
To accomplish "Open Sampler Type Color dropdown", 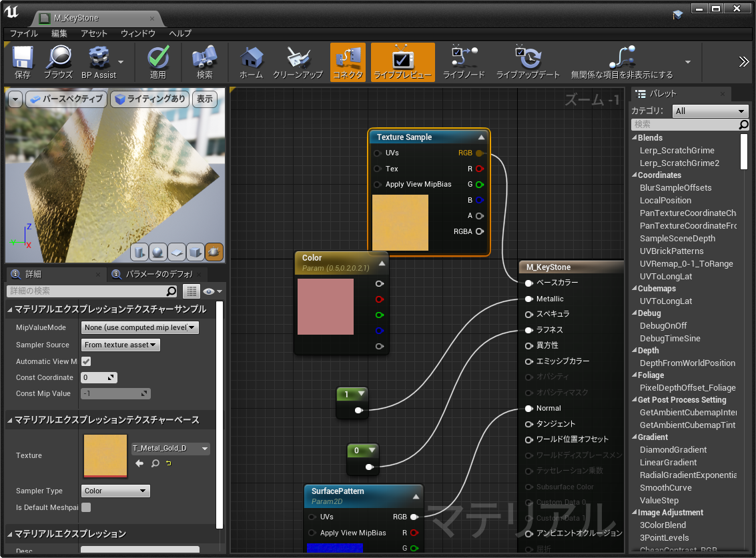I will tap(115, 491).
